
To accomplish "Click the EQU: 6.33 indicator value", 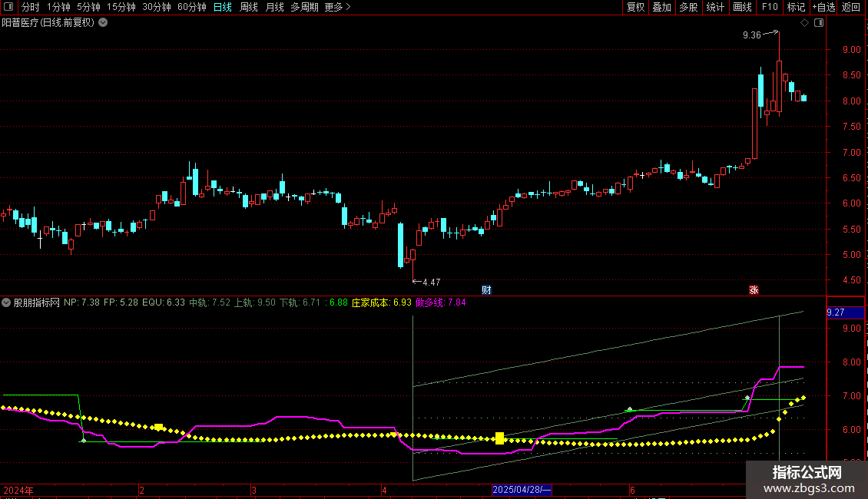I will pos(164,302).
